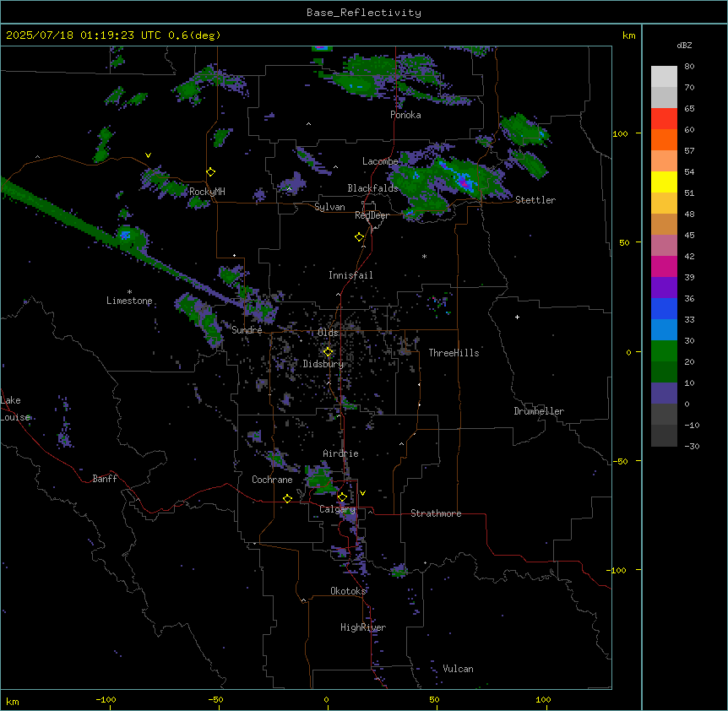Click the Strathmore city label

pos(436,513)
